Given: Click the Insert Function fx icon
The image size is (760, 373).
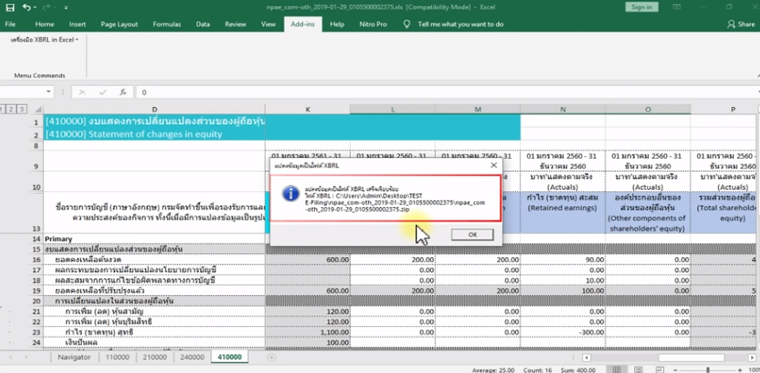Looking at the screenshot, I should pyautogui.click(x=124, y=92).
